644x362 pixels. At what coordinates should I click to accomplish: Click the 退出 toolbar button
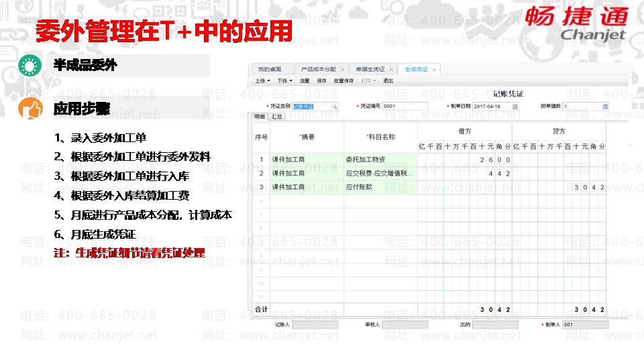point(388,81)
